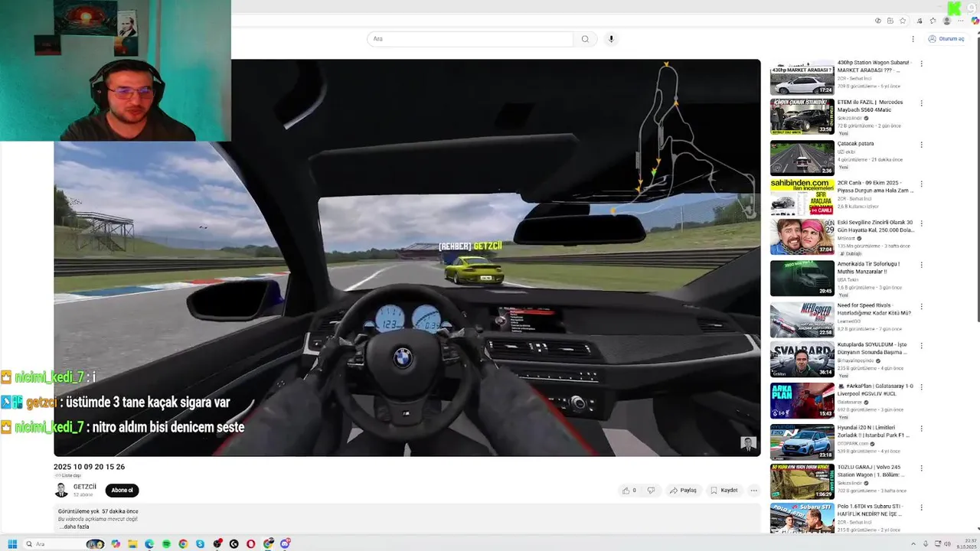Subscribe with the Abone ol button

click(x=122, y=491)
